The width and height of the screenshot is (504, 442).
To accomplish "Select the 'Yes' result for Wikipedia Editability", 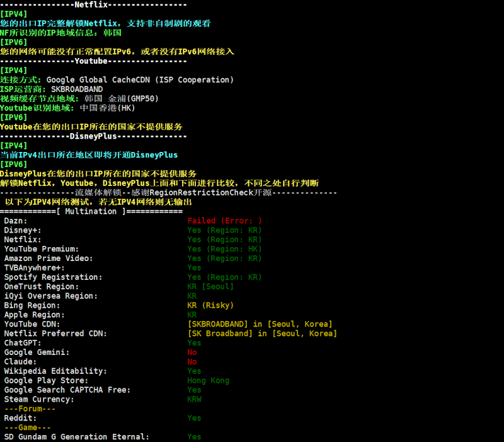I will tap(195, 371).
